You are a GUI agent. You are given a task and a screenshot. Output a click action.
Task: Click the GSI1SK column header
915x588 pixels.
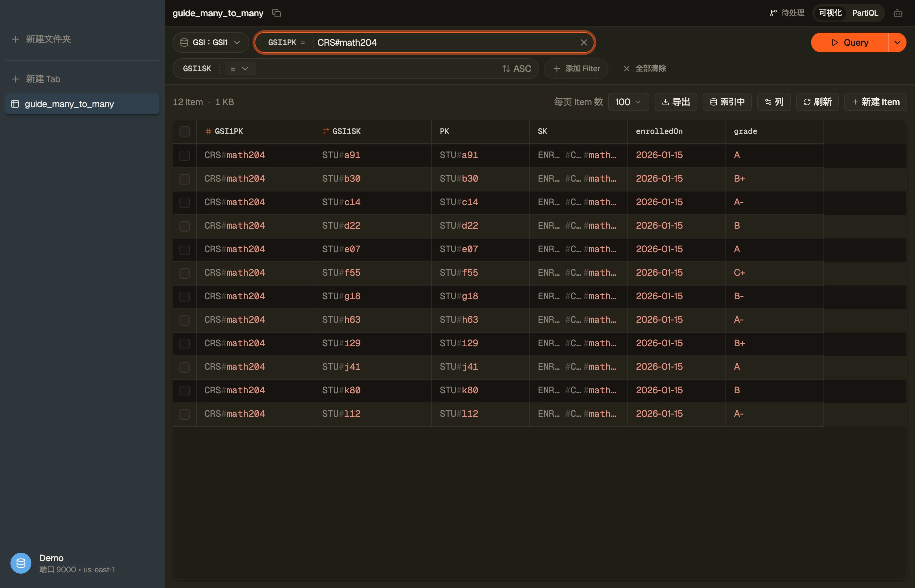[x=373, y=131]
